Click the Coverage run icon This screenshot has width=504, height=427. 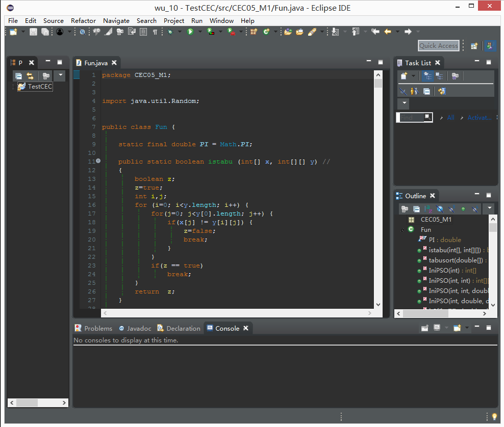[211, 32]
